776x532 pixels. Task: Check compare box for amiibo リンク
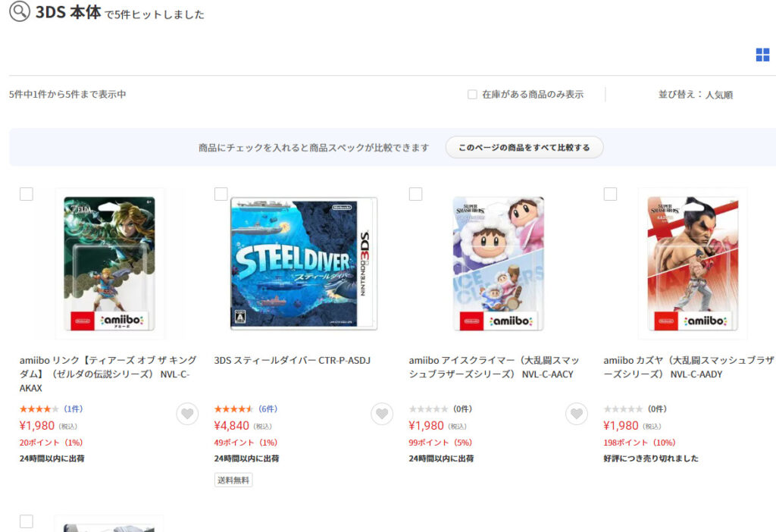point(27,194)
